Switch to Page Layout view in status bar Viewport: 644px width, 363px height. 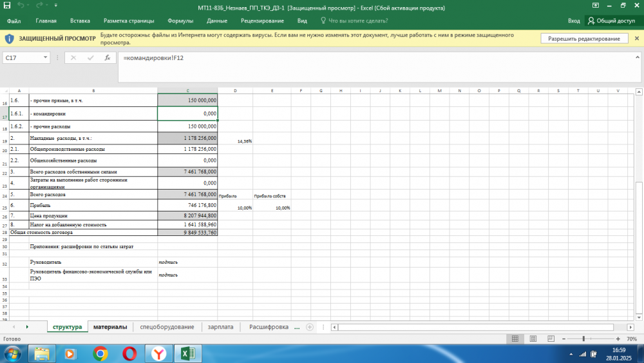click(x=533, y=338)
